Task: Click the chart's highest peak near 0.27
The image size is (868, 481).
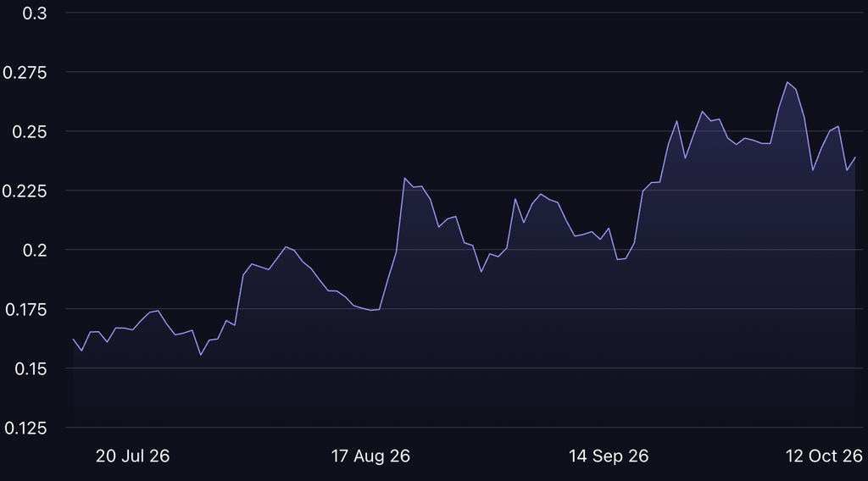Action: (787, 82)
